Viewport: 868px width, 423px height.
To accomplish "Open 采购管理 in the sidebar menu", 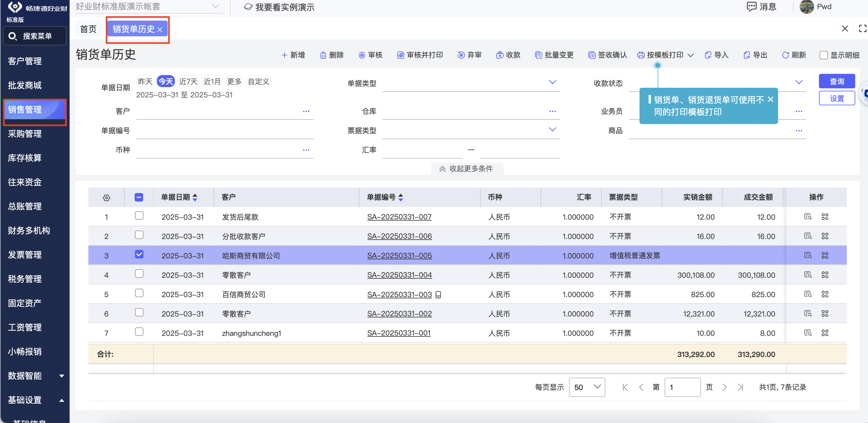I will point(25,134).
